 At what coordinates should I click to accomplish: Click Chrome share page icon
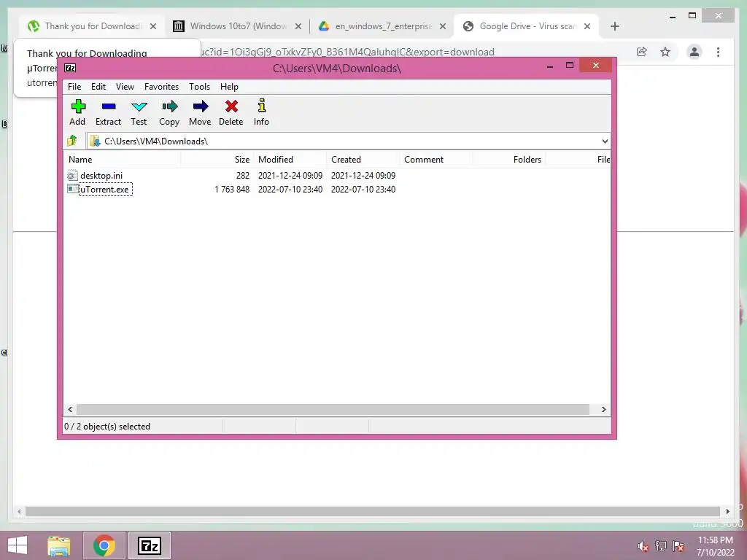(x=642, y=52)
